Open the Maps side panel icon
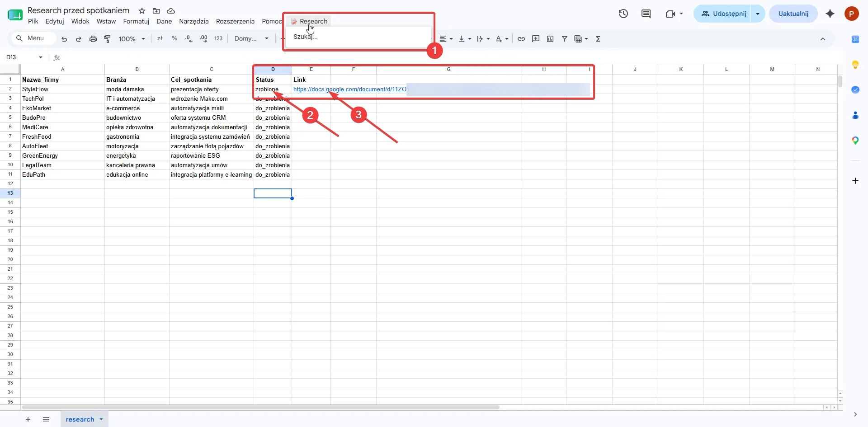Viewport: 868px width, 427px height. click(855, 141)
